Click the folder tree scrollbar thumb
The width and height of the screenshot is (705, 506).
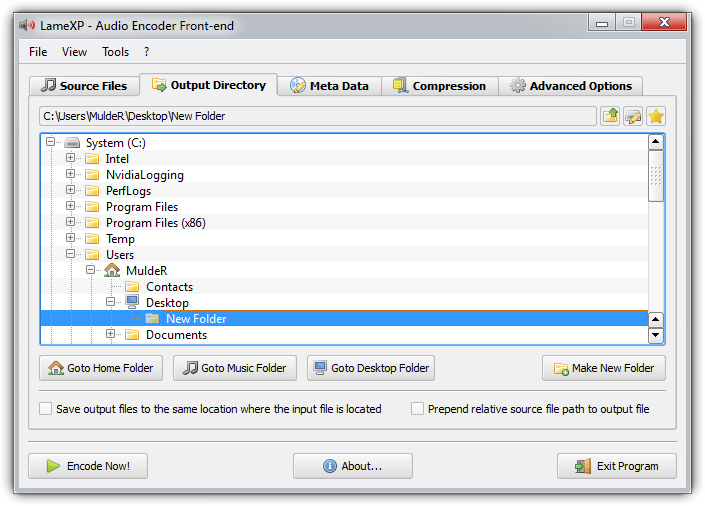click(x=656, y=176)
